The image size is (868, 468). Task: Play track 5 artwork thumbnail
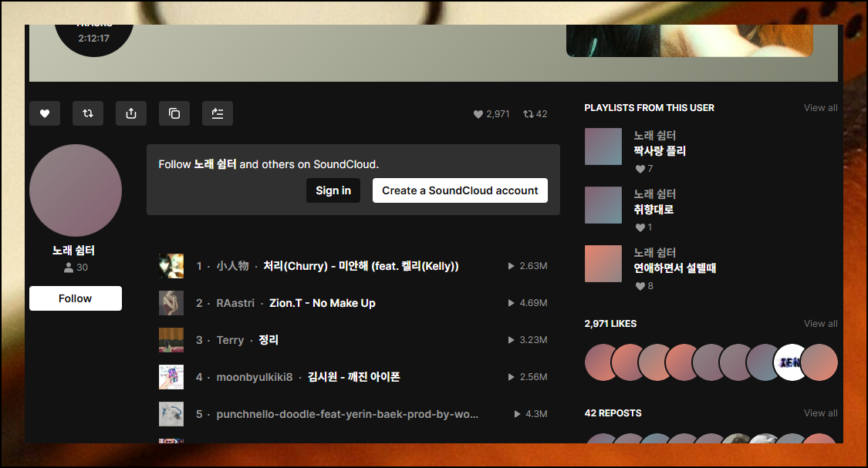point(171,414)
